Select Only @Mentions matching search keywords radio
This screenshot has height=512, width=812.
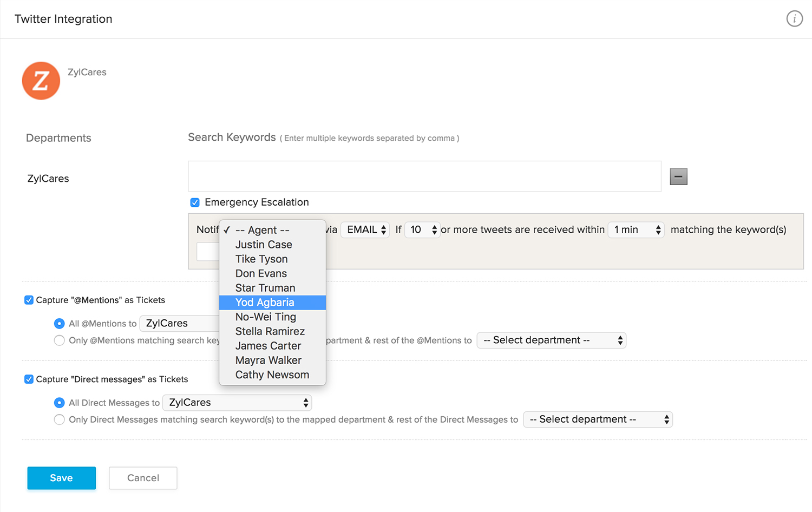(60, 340)
